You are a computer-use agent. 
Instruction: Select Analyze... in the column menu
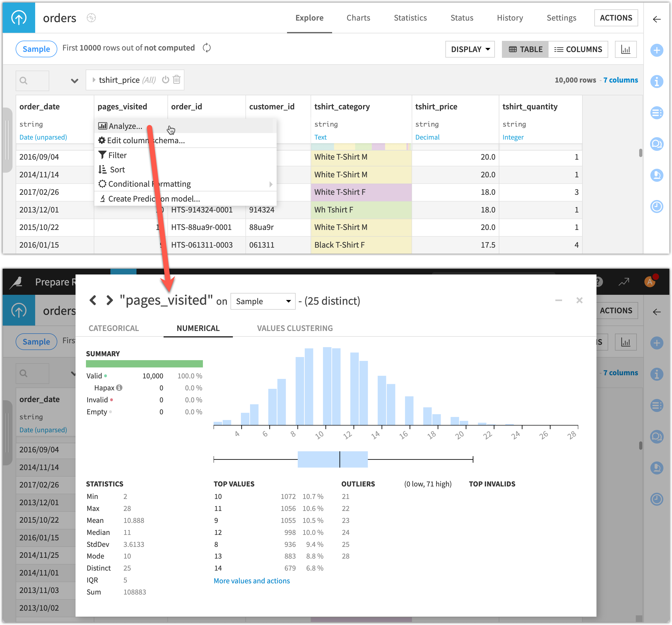coord(185,126)
